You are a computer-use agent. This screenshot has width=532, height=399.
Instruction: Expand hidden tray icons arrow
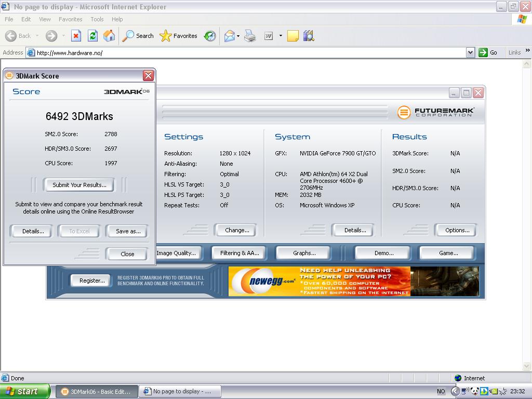click(x=455, y=391)
